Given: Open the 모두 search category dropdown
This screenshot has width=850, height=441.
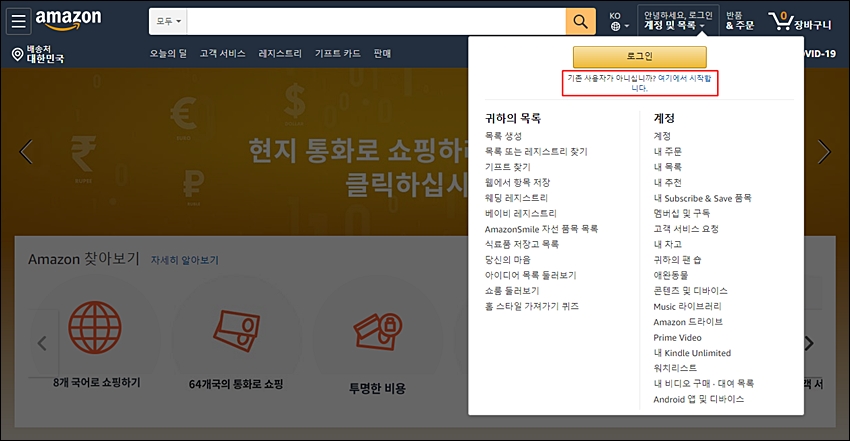Looking at the screenshot, I should tap(169, 21).
